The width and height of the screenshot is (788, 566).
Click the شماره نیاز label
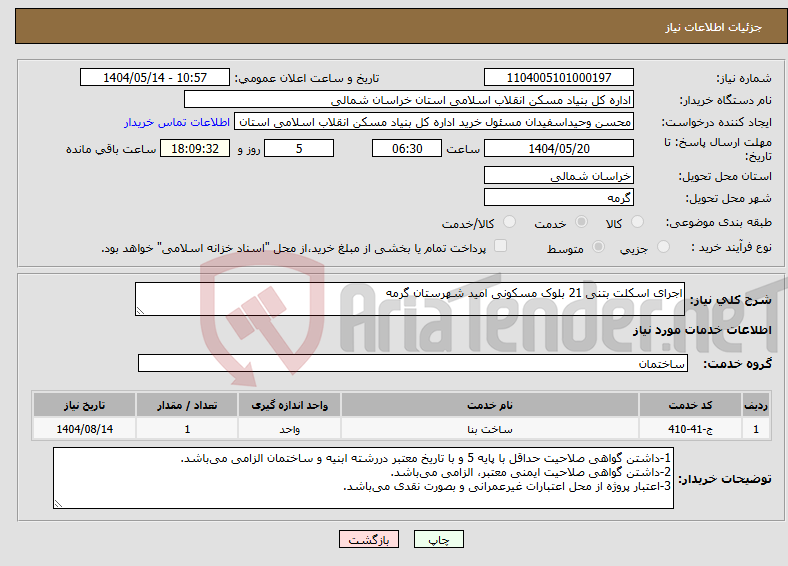pos(744,78)
